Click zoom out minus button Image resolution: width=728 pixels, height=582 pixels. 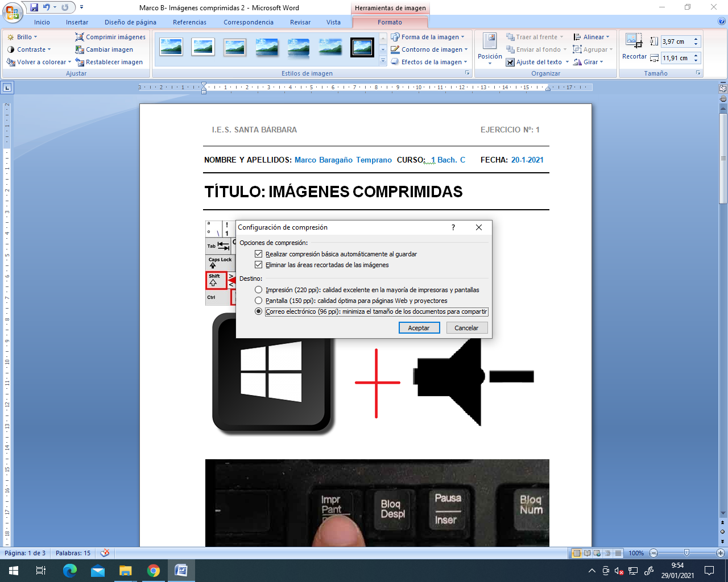coord(653,553)
